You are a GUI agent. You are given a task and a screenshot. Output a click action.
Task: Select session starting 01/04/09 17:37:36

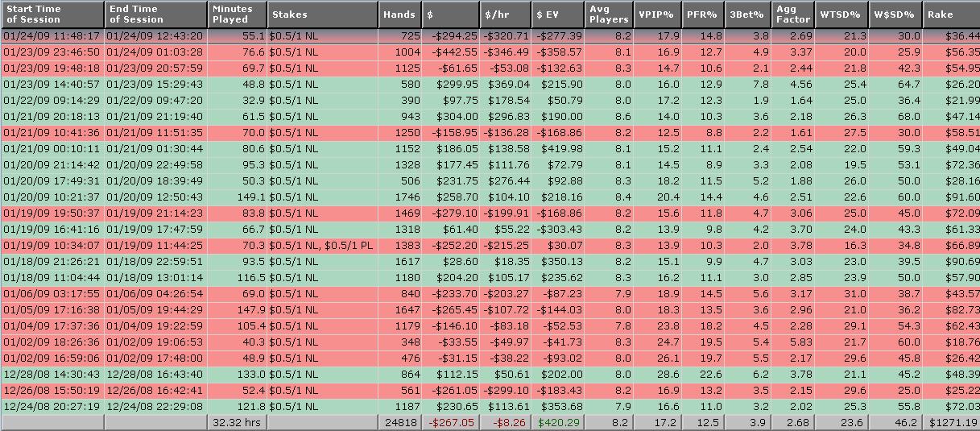tap(490, 326)
